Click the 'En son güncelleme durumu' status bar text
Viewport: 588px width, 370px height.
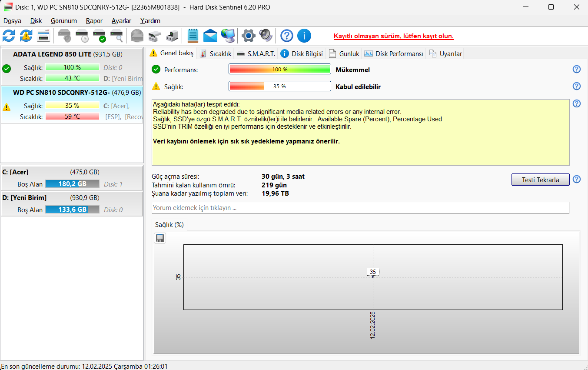pos(85,366)
